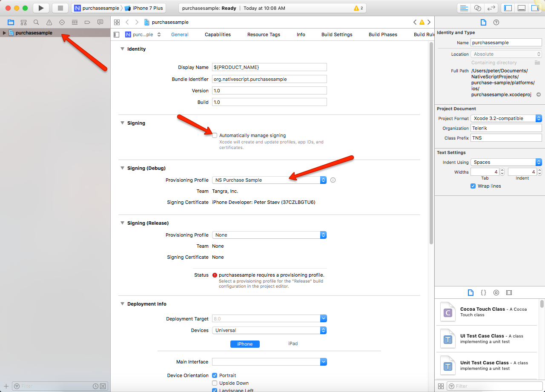Add a new file with the plus button
The width and height of the screenshot is (545, 392).
coord(6,386)
